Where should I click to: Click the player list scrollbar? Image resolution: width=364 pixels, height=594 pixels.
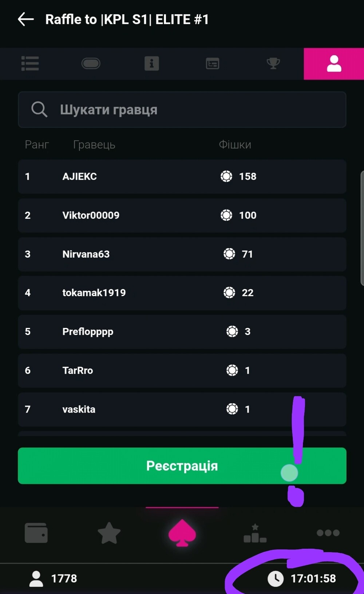362,228
